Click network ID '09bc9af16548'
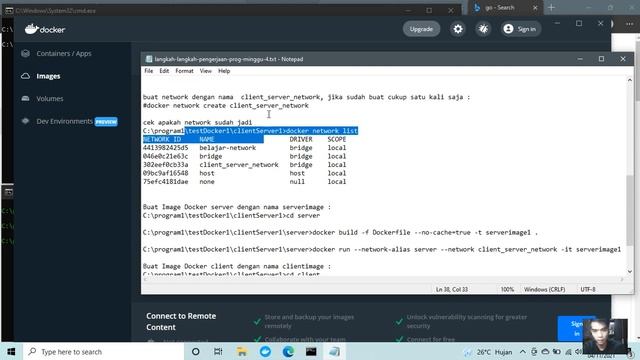Image resolution: width=640 pixels, height=360 pixels. (x=165, y=173)
